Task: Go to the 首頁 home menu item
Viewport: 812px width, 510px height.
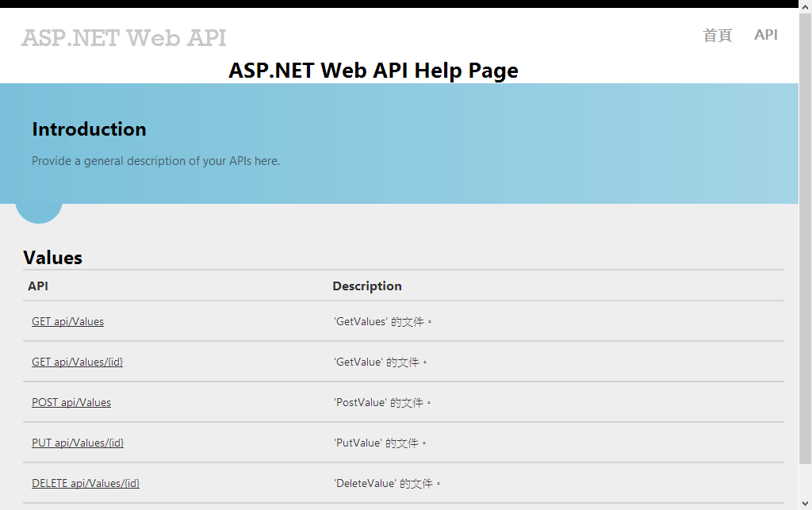Action: click(717, 35)
